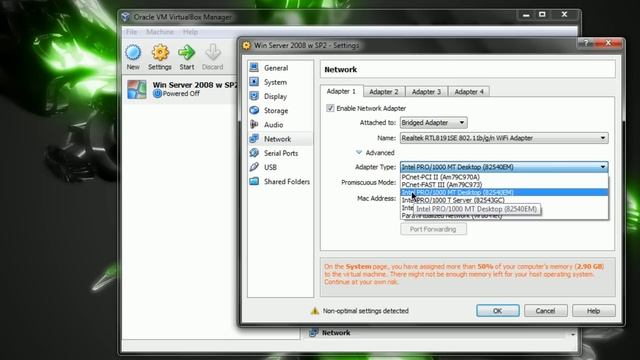
Task: Switch to the Adapter 2 tab
Action: [384, 92]
